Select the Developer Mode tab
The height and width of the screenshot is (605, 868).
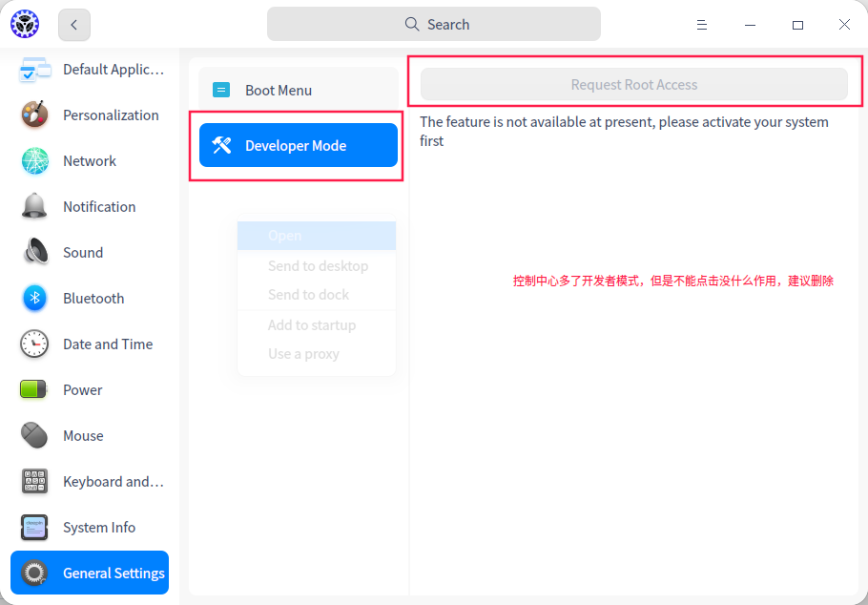[x=299, y=145]
